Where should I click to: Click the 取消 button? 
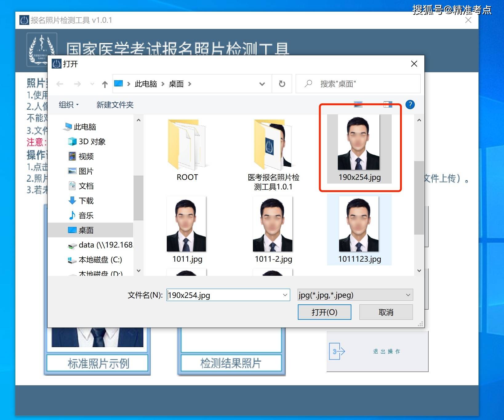click(x=386, y=312)
